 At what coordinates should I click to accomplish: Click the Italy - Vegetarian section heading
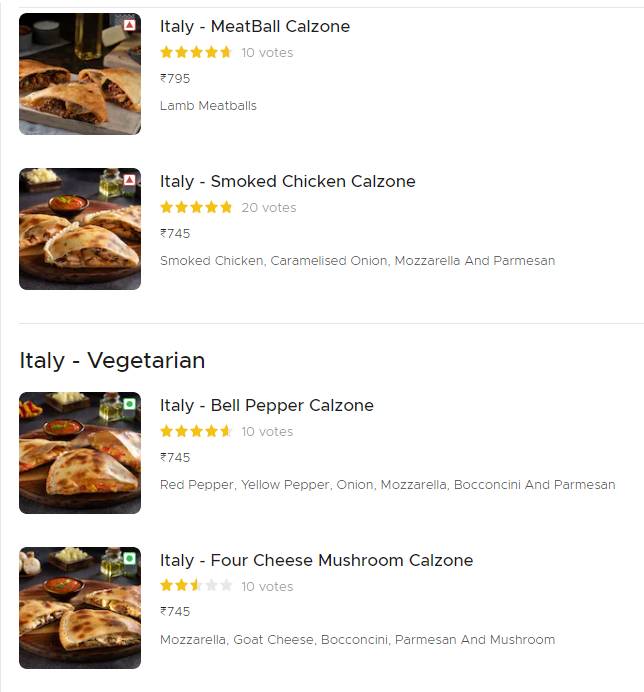click(112, 360)
